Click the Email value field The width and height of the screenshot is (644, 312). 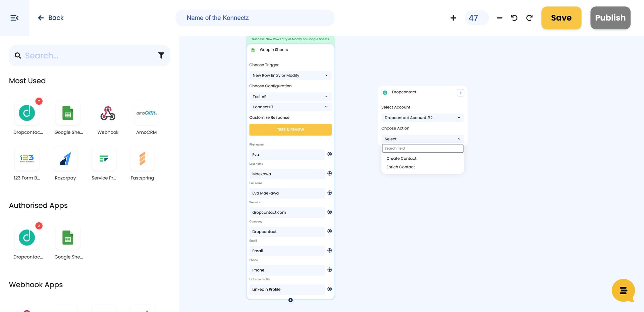287,251
